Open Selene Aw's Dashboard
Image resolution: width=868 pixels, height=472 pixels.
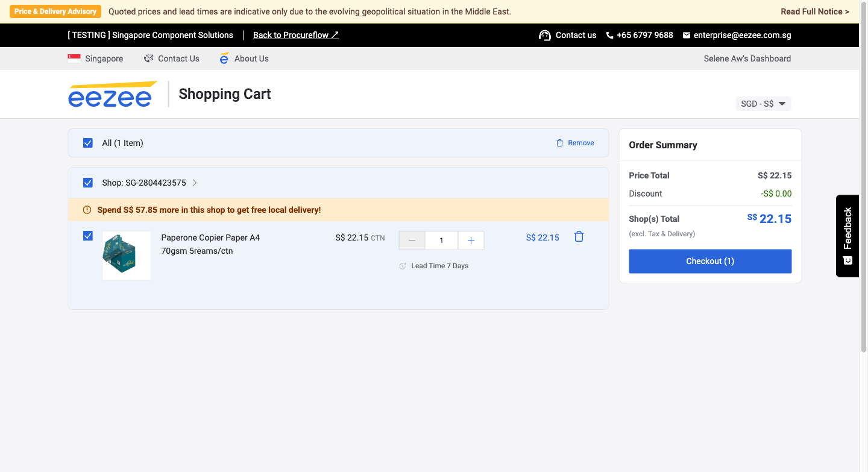pyautogui.click(x=747, y=58)
